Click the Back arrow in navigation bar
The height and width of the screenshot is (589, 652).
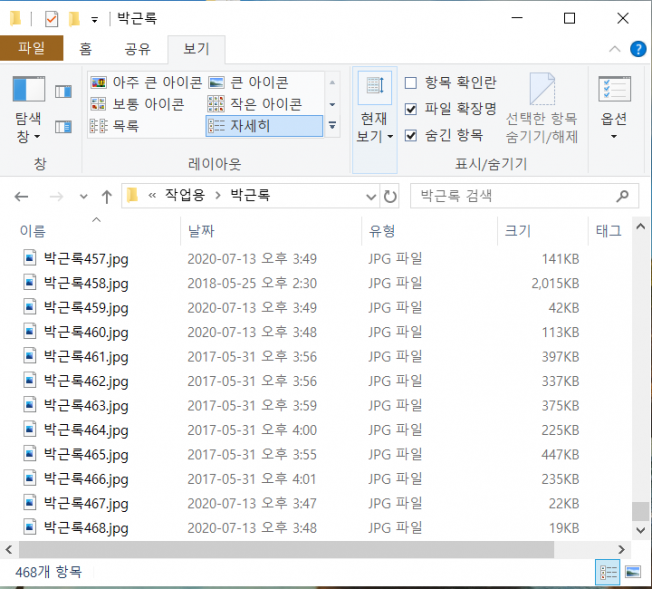(x=21, y=197)
